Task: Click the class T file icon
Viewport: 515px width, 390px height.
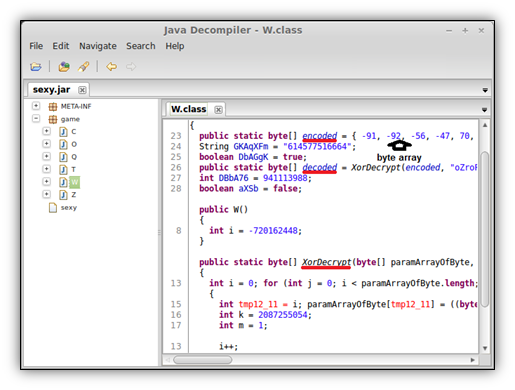Action: (63, 170)
